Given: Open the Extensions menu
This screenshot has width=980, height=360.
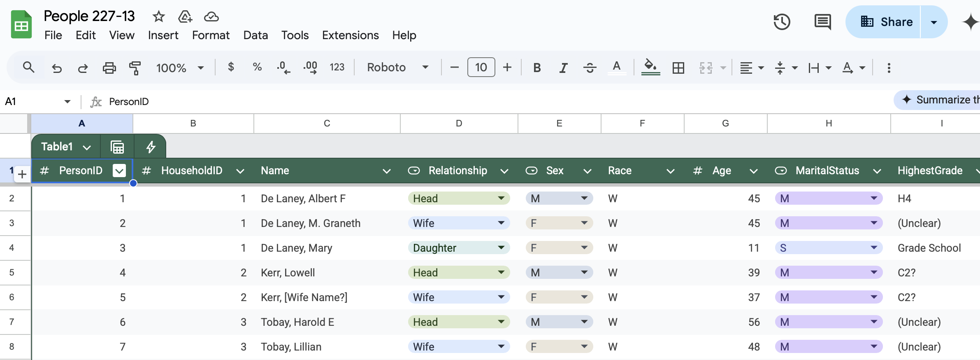Looking at the screenshot, I should (350, 35).
